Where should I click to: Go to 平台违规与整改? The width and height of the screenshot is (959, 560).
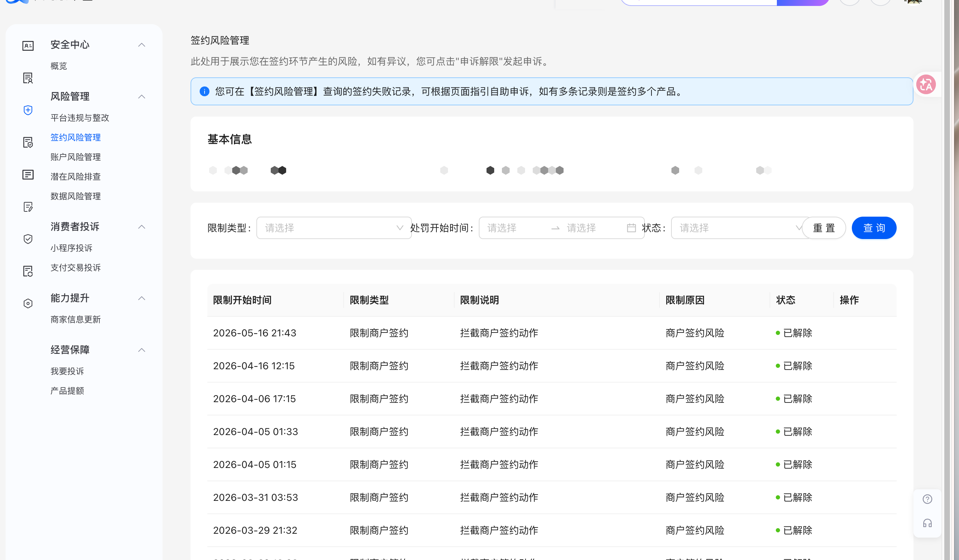coord(80,118)
